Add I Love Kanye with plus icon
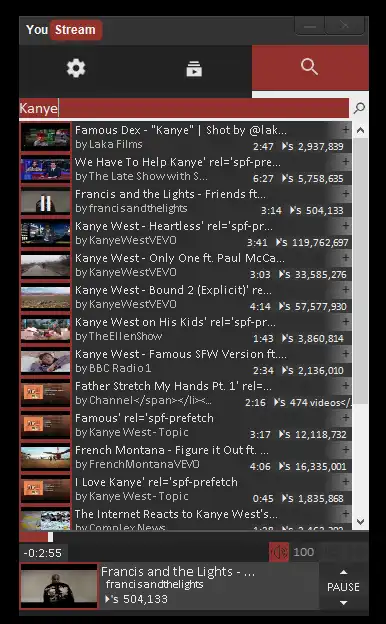This screenshot has height=624, width=386. 345,482
